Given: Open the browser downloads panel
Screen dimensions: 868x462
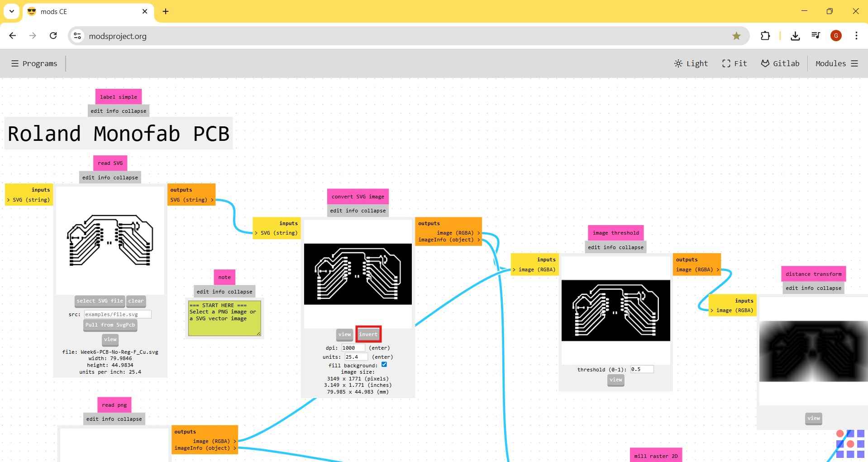Looking at the screenshot, I should point(795,36).
